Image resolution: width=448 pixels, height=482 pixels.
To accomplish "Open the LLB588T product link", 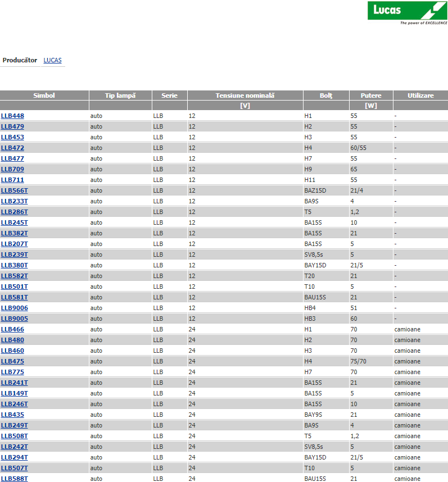I will [14, 479].
